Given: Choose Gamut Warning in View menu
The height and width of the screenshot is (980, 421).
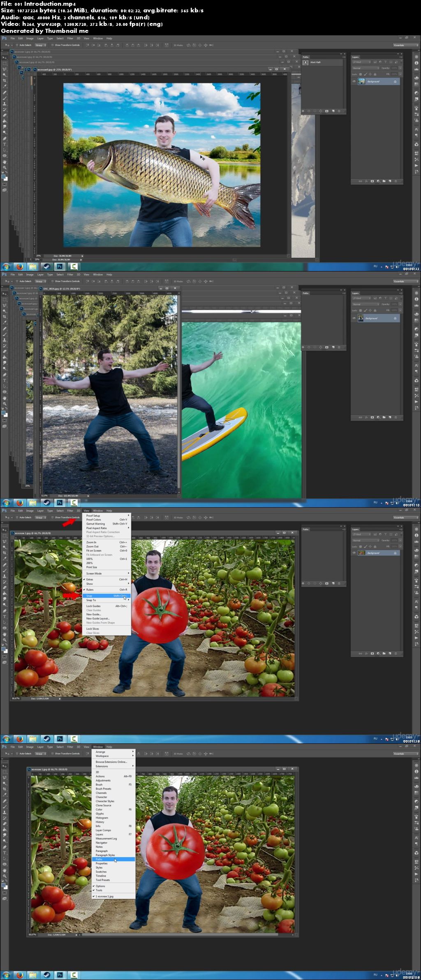Looking at the screenshot, I should [x=106, y=524].
